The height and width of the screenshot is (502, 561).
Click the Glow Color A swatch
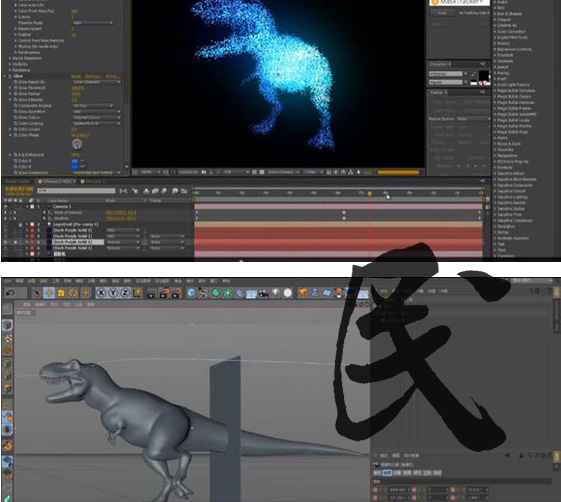click(x=74, y=161)
